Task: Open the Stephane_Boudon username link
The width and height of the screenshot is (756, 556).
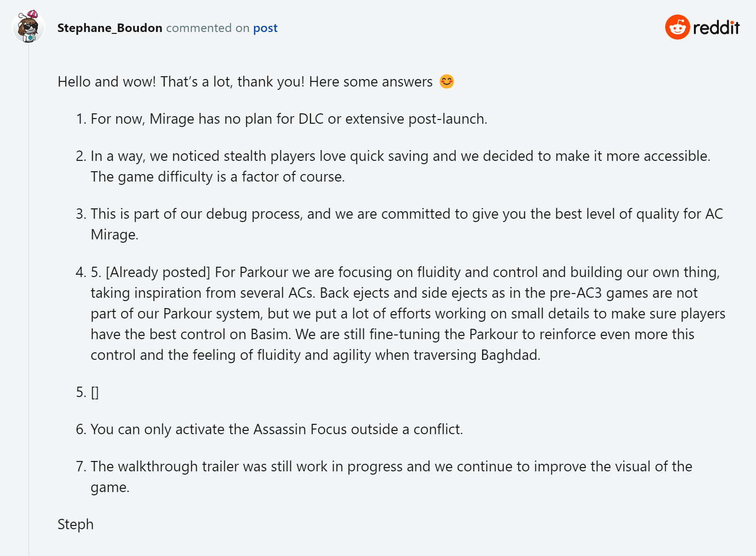Action: [x=110, y=28]
